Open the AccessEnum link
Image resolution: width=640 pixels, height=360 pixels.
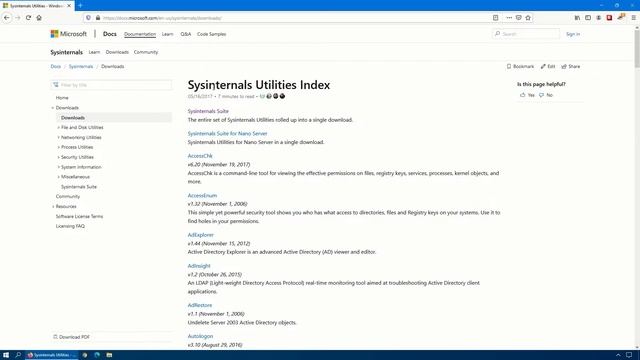pos(202,196)
